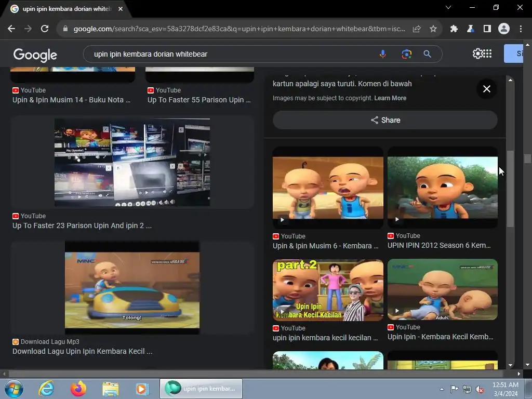Show hidden system tray icons arrow

[442, 389]
